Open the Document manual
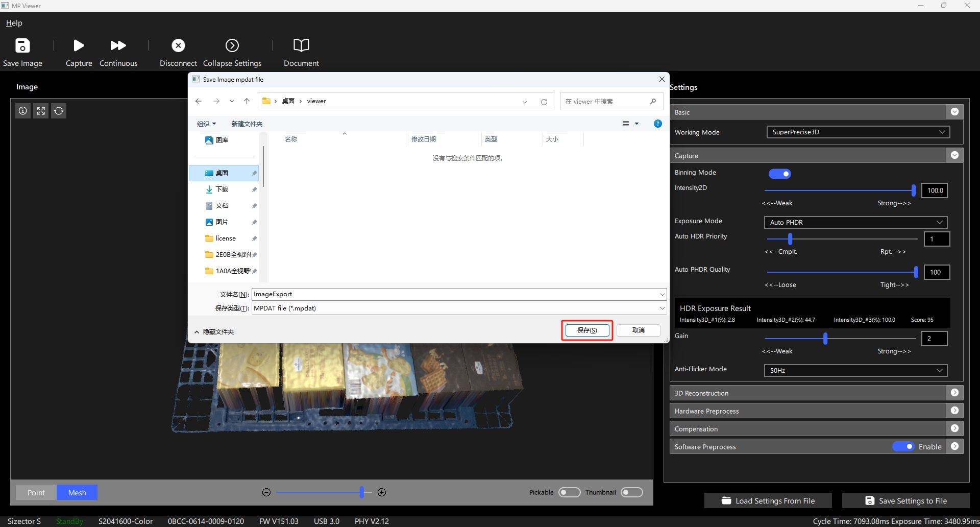 click(301, 45)
